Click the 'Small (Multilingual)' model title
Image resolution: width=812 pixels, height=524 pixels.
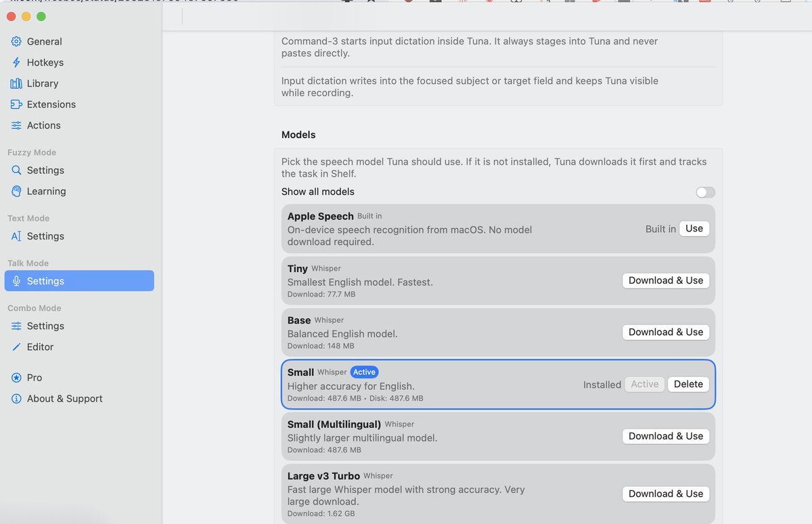pyautogui.click(x=334, y=424)
